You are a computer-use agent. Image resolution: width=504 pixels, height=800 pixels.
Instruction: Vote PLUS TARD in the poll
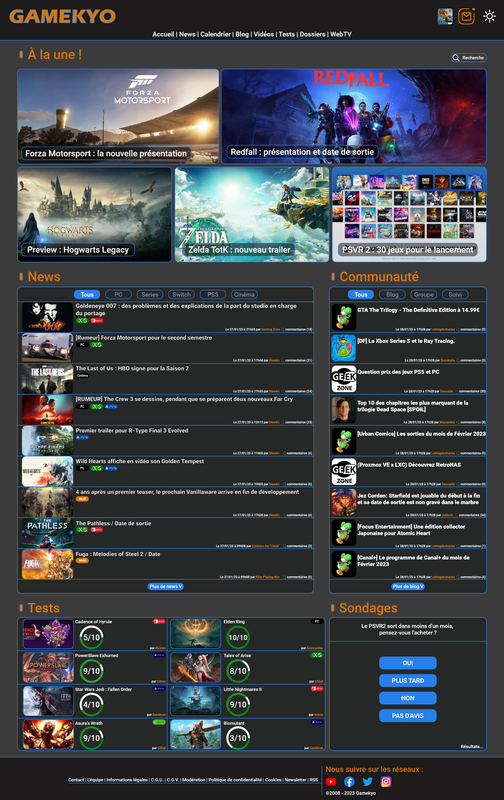[408, 681]
